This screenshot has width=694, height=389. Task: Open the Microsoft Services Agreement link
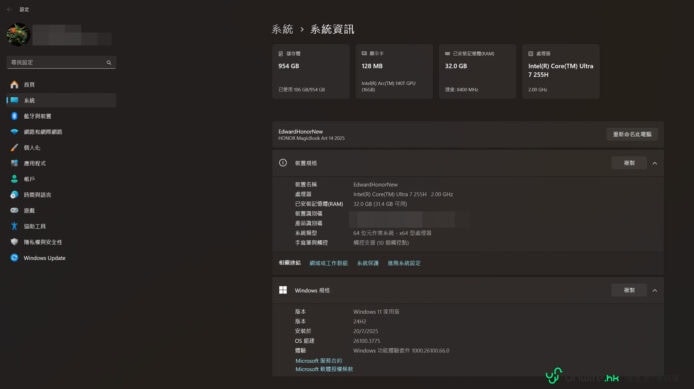(x=319, y=361)
